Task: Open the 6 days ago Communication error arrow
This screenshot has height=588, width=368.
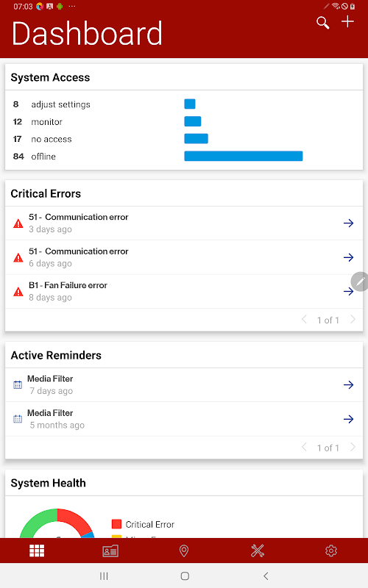Action: 348,257
